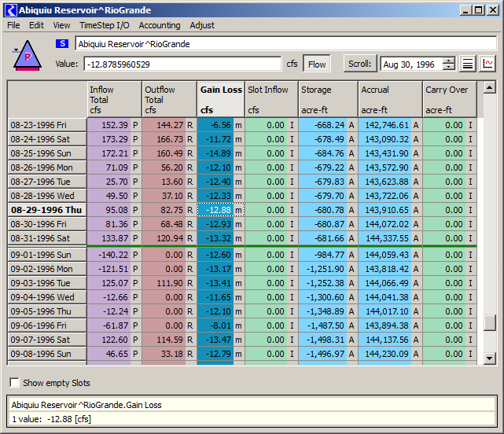Maximize the Abiquiu Reservoir window
Image resolution: width=504 pixels, height=434 pixels.
[x=479, y=10]
